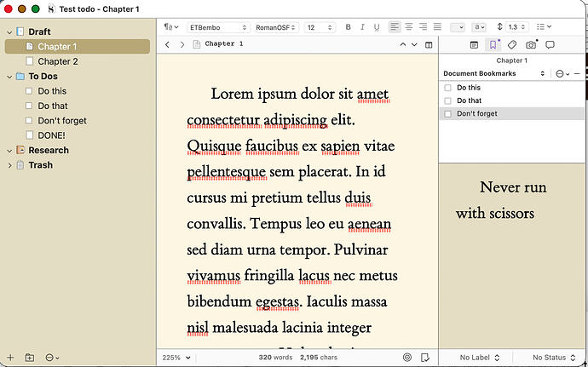Viewport: 588px width, 367px height.
Task: Open the inspector Metadata tag tab
Action: [512, 45]
